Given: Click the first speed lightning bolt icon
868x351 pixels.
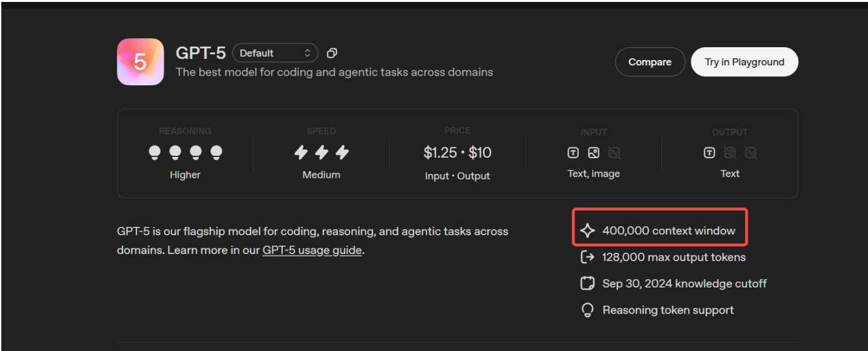Looking at the screenshot, I should (301, 153).
